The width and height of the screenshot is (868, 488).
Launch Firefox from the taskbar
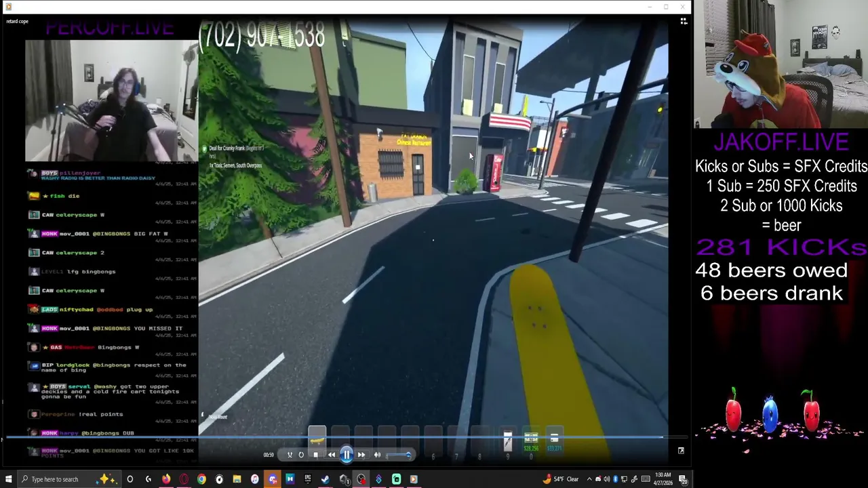coord(166,479)
